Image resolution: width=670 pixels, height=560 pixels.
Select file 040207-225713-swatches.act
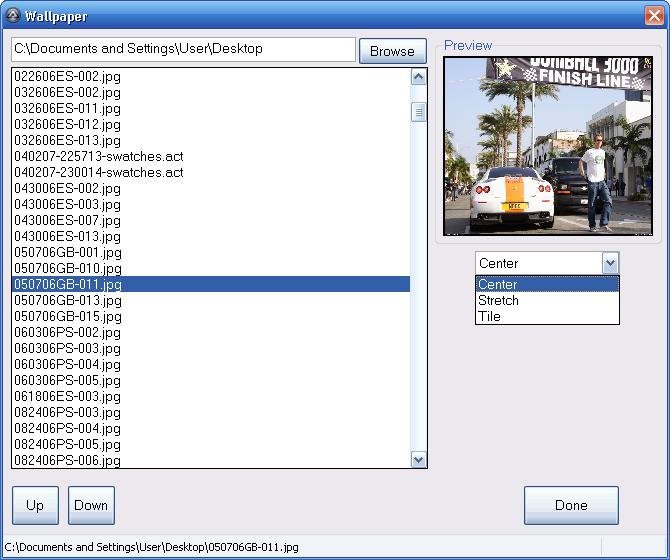click(211, 156)
